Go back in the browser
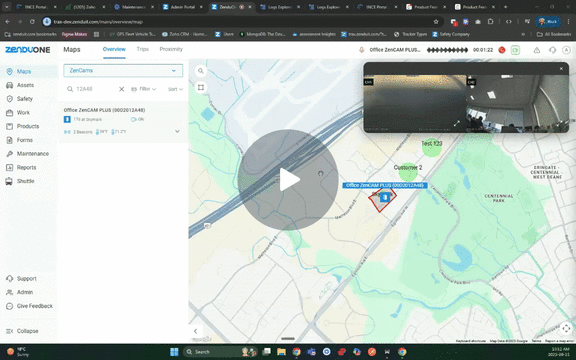The height and width of the screenshot is (360, 576). [8, 22]
